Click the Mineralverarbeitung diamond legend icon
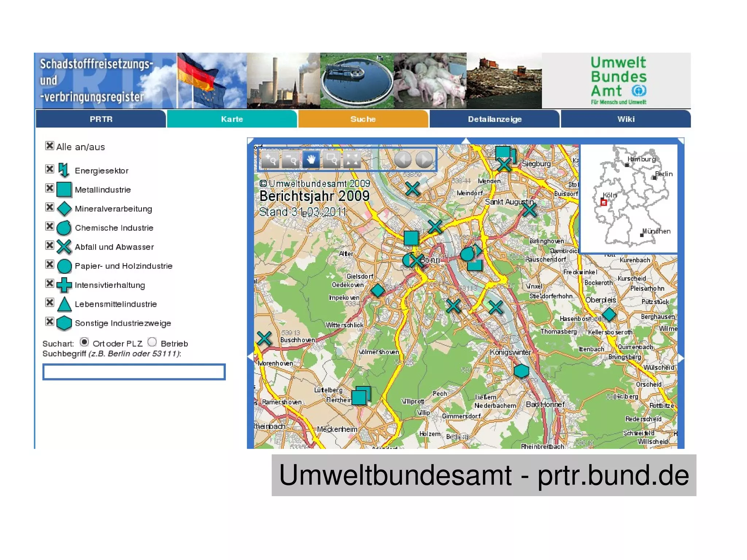 click(64, 209)
